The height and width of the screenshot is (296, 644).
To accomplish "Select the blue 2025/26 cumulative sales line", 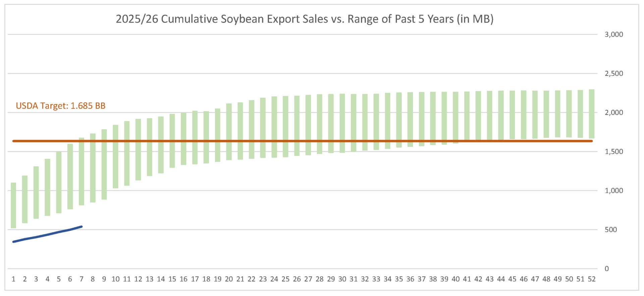I will tap(47, 234).
